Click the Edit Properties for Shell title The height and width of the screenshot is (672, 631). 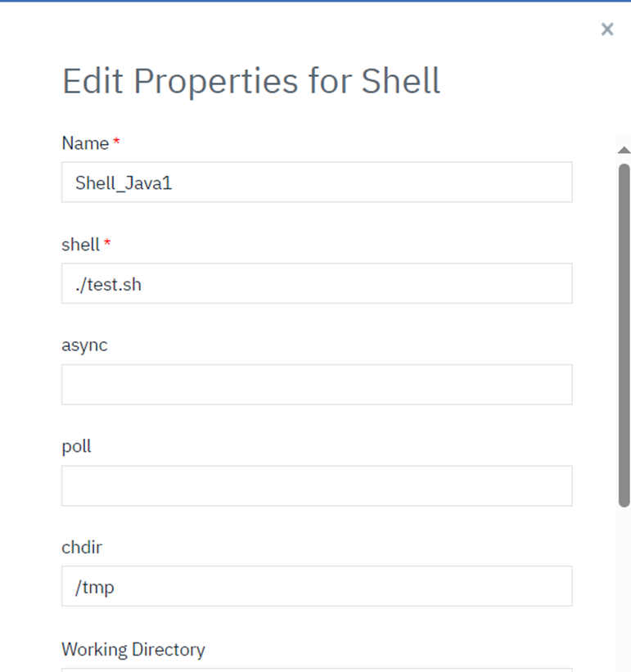pyautogui.click(x=250, y=80)
